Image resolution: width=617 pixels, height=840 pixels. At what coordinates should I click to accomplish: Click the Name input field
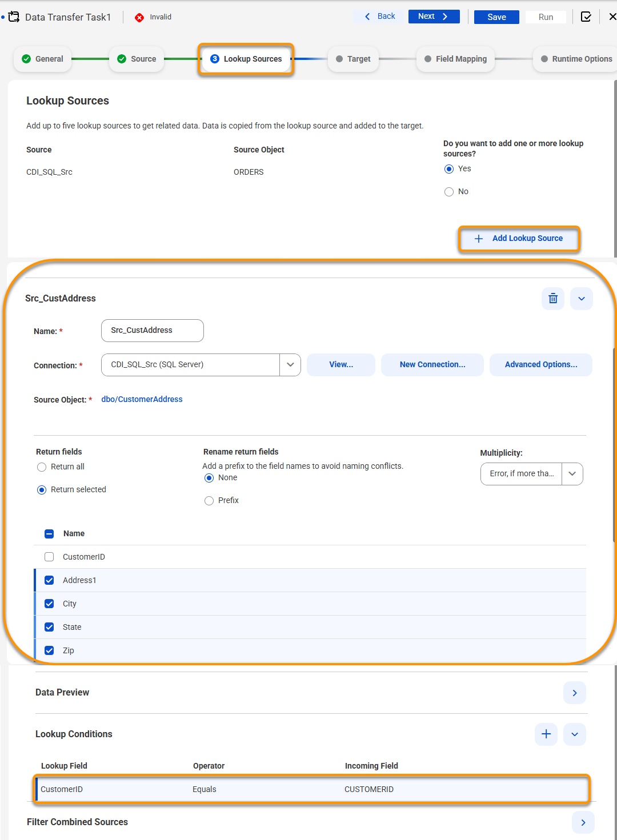153,331
